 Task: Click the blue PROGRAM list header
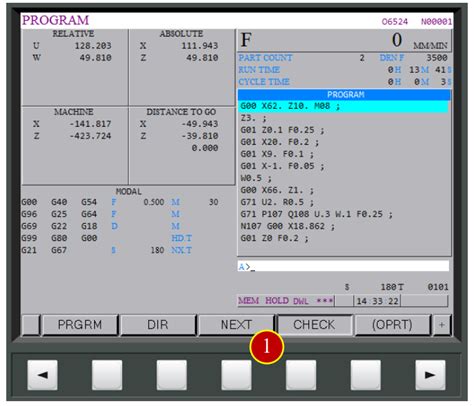point(344,95)
